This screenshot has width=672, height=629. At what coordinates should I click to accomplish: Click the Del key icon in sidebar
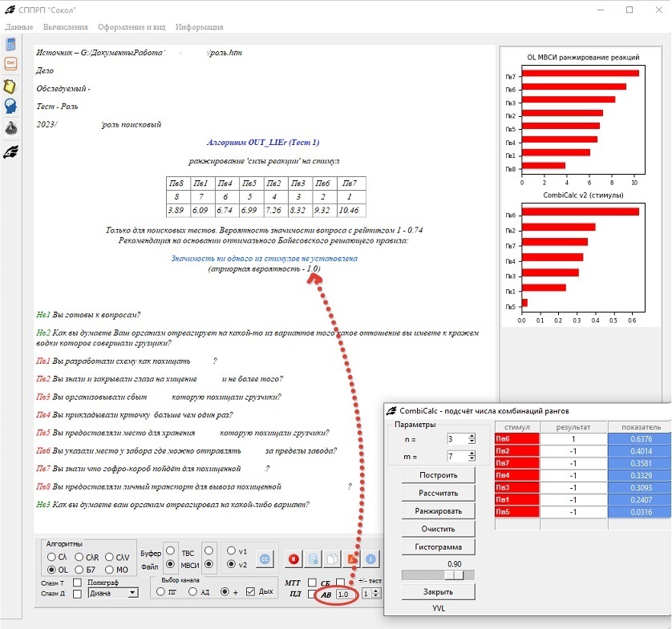click(x=11, y=64)
